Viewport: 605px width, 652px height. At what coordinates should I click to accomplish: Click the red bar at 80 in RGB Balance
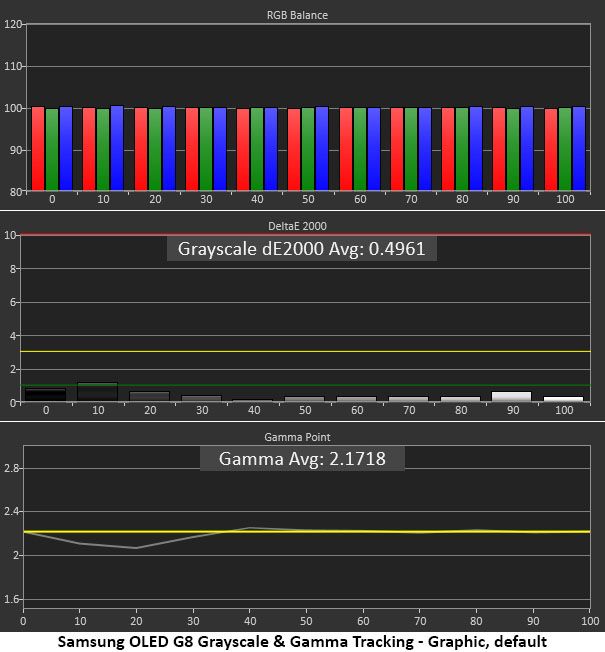[448, 149]
